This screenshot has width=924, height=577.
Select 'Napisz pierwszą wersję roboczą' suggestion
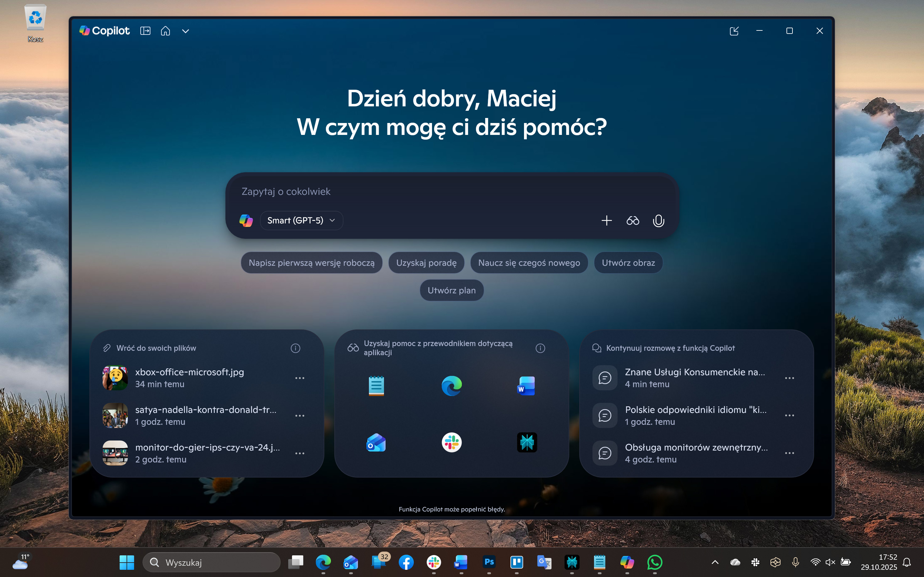pos(311,263)
